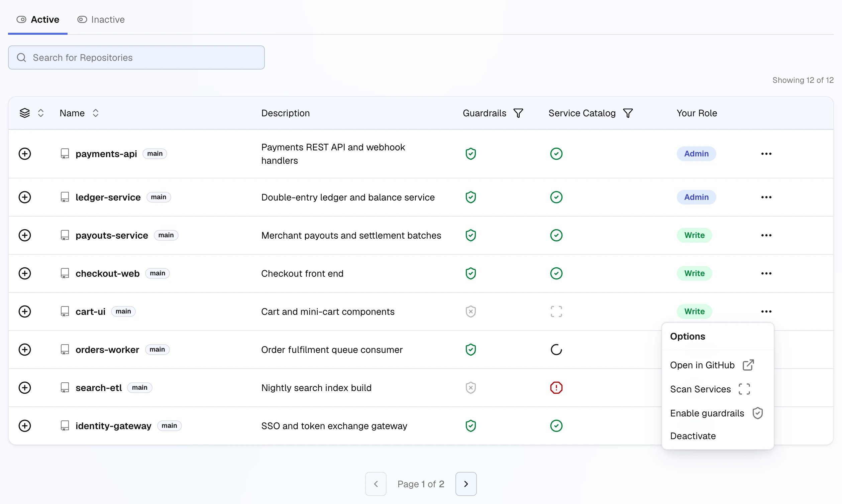Open ledger-service more options menu
This screenshot has width=842, height=504.
(766, 197)
